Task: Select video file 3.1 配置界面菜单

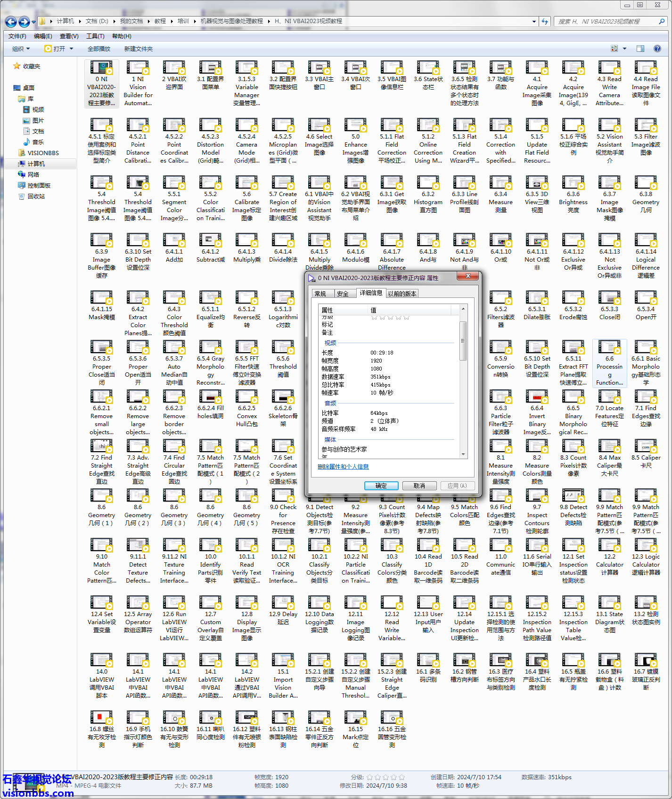Action: (x=210, y=76)
